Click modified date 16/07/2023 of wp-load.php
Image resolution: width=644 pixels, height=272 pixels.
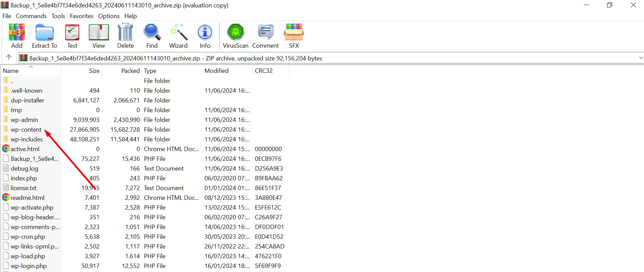pos(227,256)
